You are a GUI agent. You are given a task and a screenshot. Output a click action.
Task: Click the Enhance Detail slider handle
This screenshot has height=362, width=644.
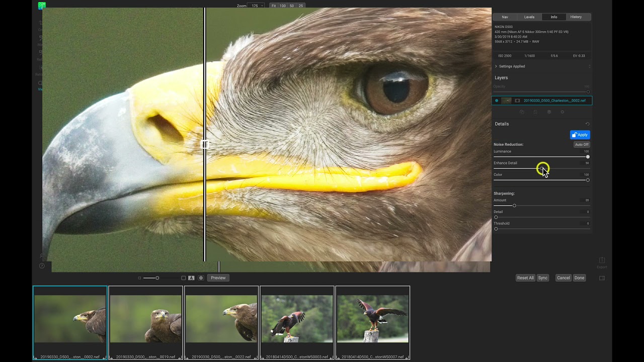(x=542, y=168)
